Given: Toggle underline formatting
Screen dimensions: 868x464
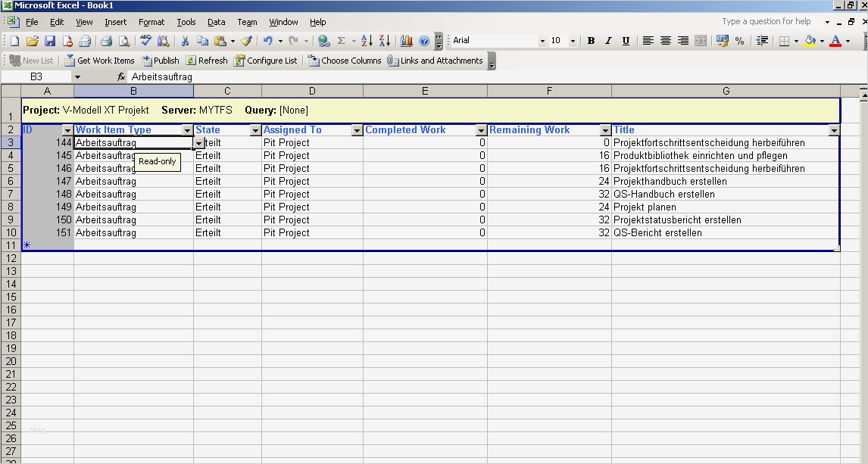Looking at the screenshot, I should (x=626, y=41).
